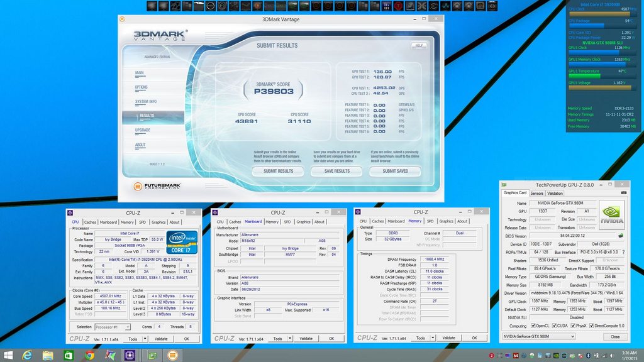This screenshot has height=362, width=644.
Task: Click Tools button in CPU-Z Mainboard window
Action: point(277,339)
